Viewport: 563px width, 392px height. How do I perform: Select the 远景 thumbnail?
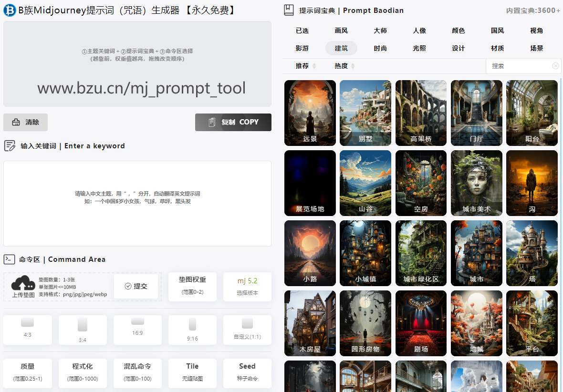(310, 113)
